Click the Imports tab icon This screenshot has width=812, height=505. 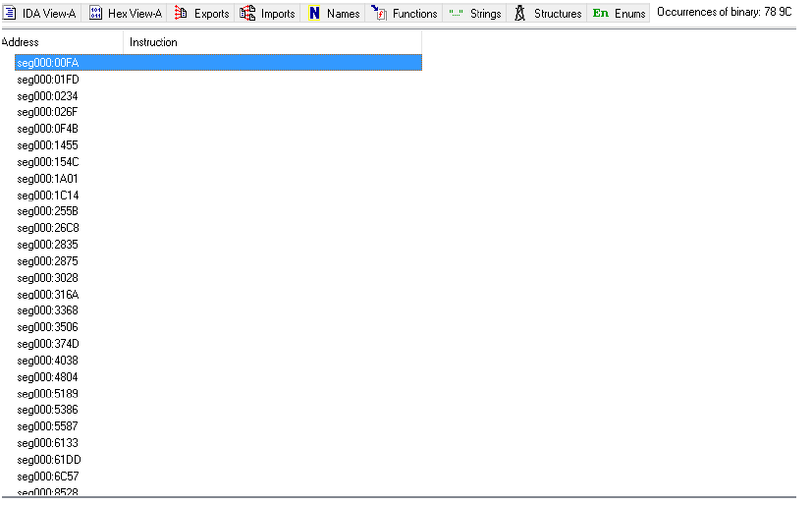(247, 13)
